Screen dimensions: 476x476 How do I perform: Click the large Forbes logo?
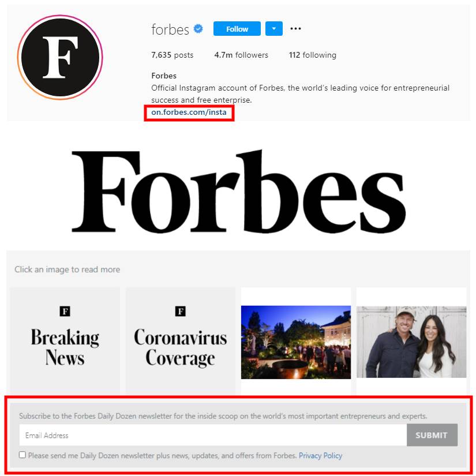(239, 192)
